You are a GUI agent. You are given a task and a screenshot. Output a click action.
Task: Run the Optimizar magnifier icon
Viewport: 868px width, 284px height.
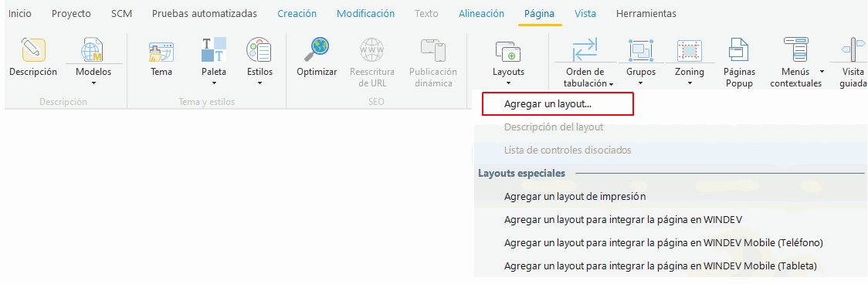(317, 49)
